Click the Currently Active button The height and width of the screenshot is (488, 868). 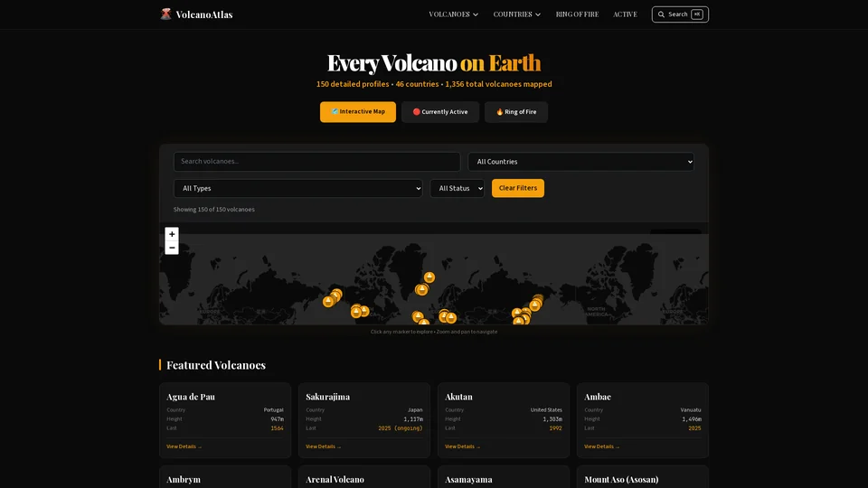440,112
